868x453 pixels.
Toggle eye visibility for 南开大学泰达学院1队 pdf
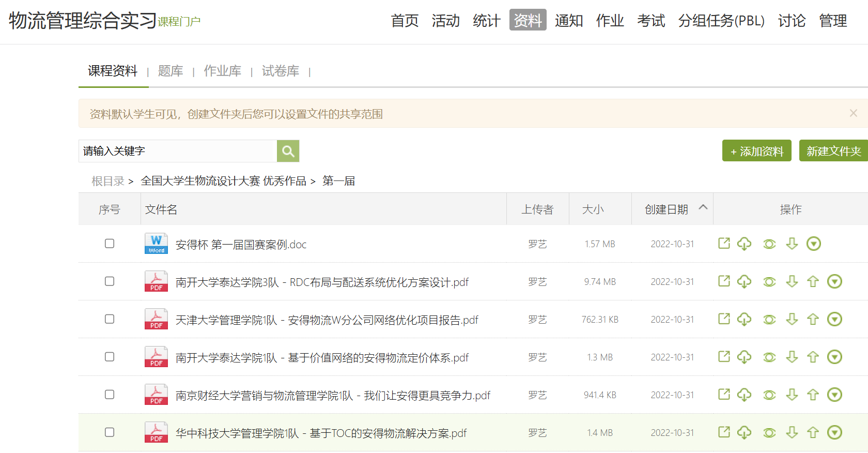[769, 357]
